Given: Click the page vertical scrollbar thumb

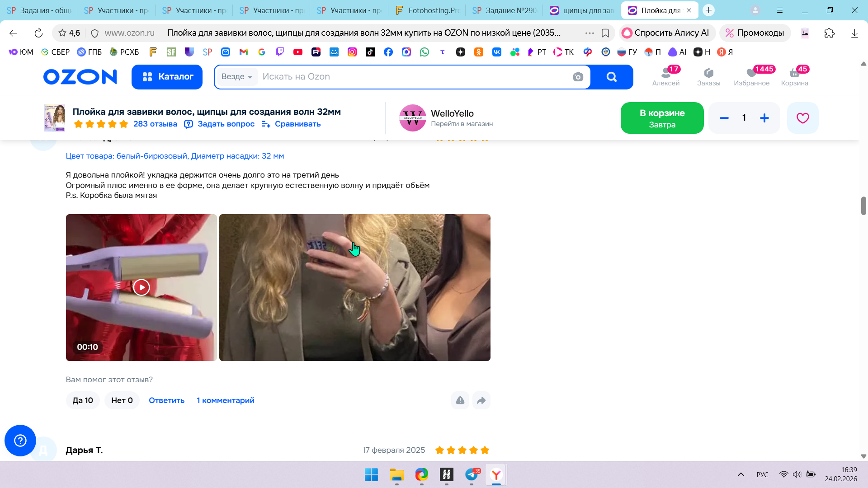Looking at the screenshot, I should pyautogui.click(x=863, y=206).
